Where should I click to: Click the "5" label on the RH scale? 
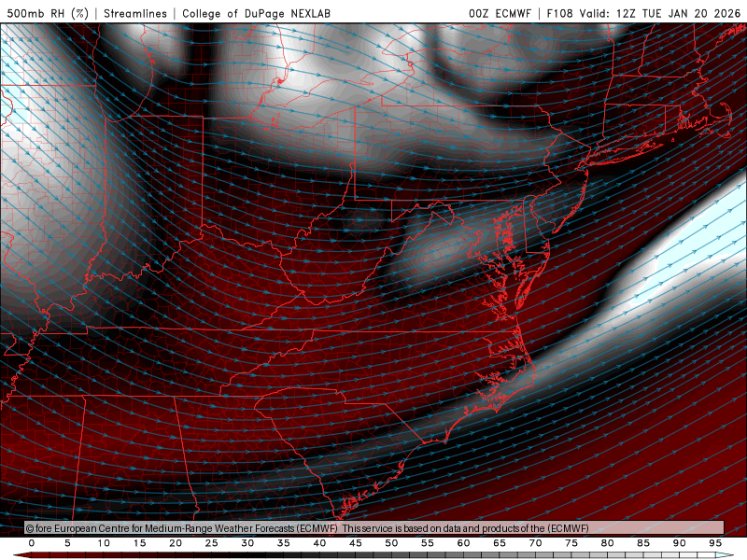point(67,543)
